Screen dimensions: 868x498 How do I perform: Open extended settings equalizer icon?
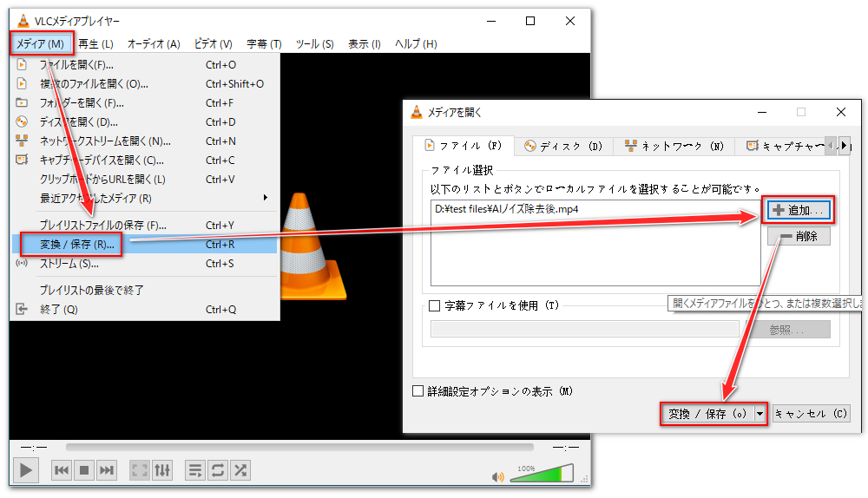162,470
